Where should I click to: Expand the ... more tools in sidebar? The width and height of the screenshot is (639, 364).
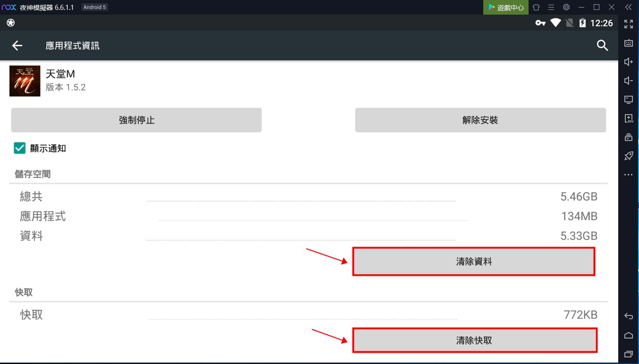tap(628, 174)
